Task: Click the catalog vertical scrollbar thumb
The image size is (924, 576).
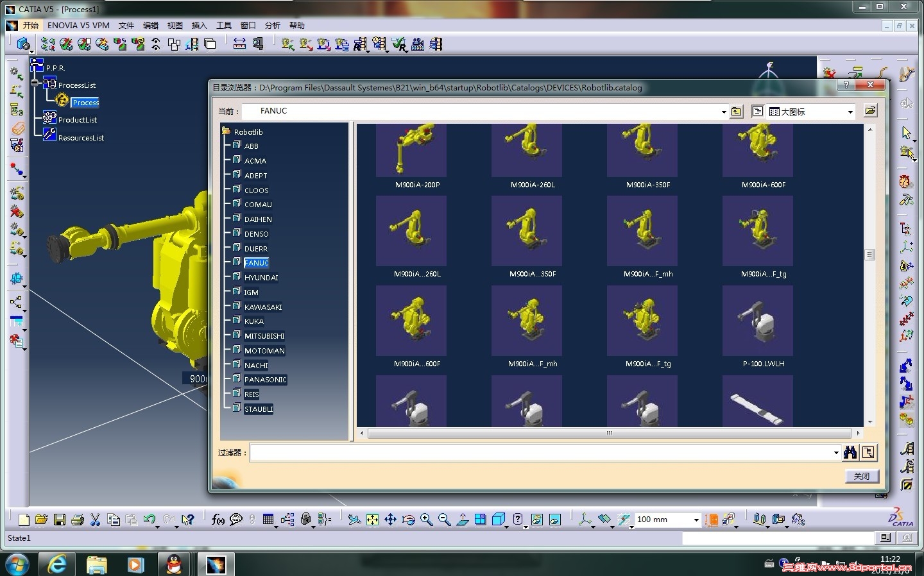Action: 870,255
